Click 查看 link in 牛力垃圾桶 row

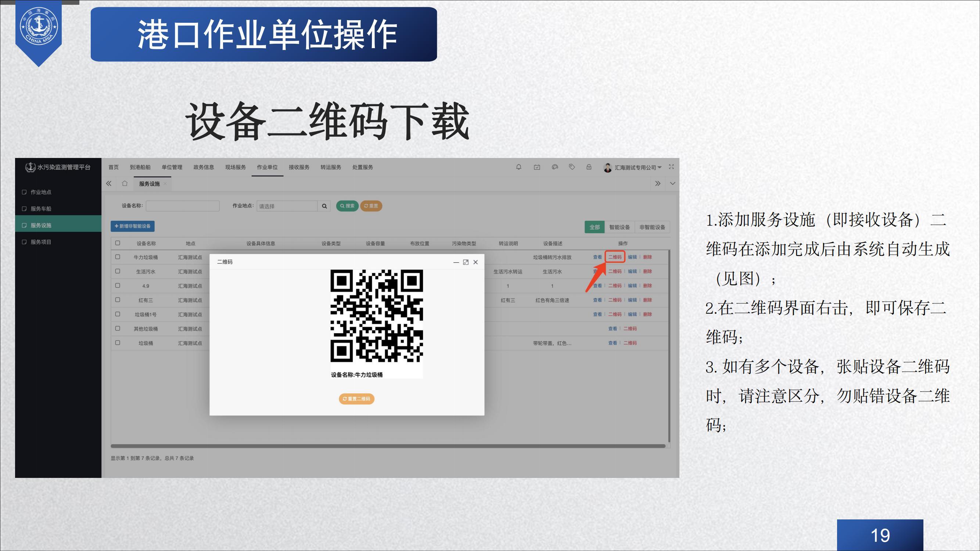[597, 257]
